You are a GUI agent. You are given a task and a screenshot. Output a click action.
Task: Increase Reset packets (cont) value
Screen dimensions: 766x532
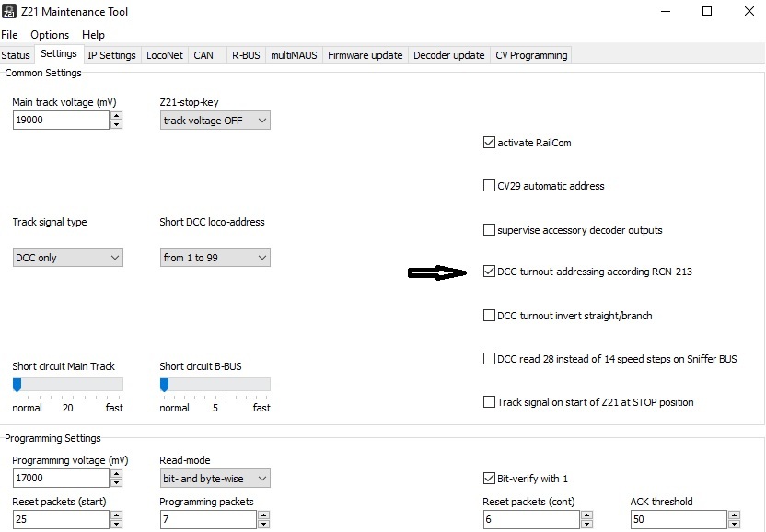coord(586,515)
